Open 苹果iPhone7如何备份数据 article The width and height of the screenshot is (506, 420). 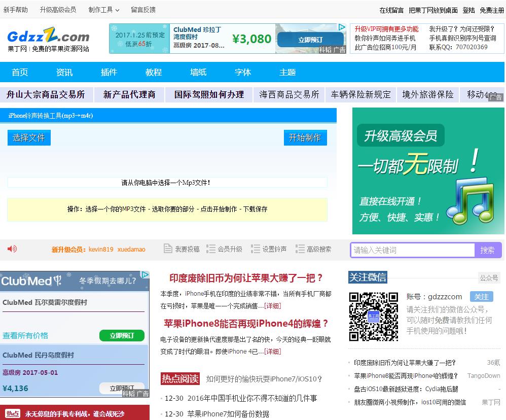pos(229,414)
